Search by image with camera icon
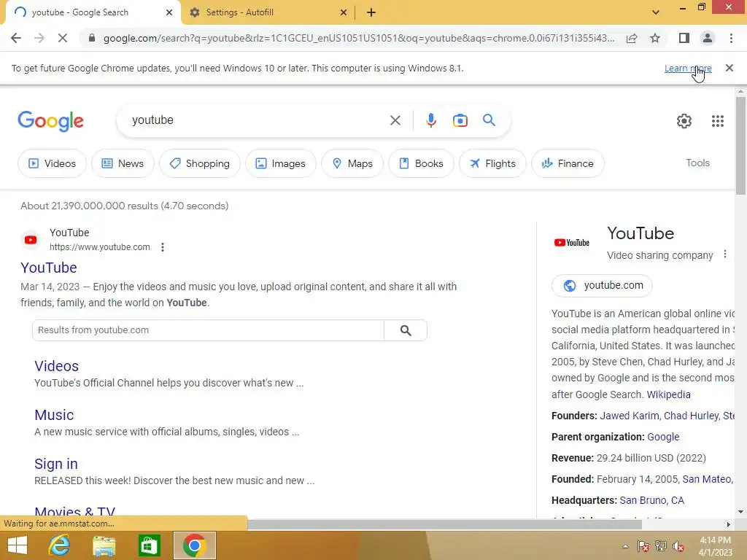747x560 pixels. point(460,120)
